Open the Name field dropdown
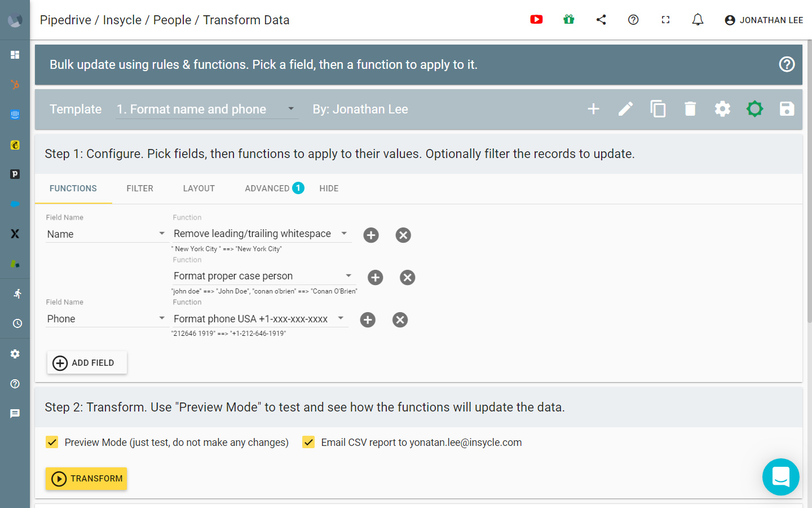Viewport: 812px width, 508px height. 107,234
